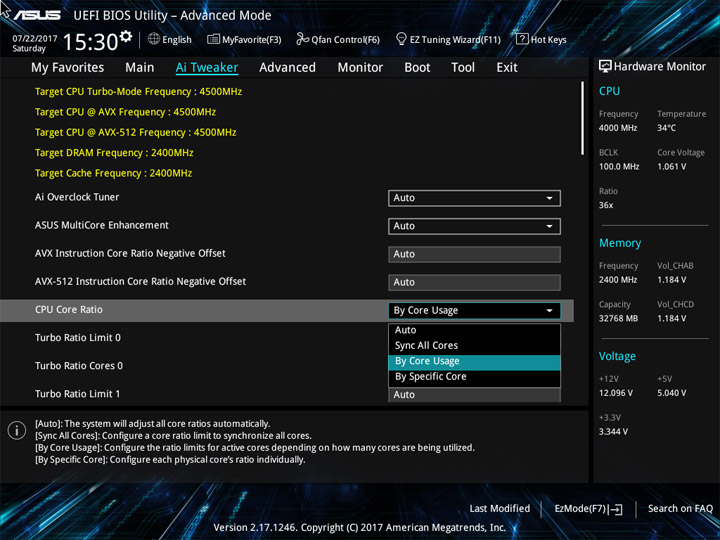This screenshot has width=720, height=540.
Task: Click the CPU heading in Hardware Monitor
Action: click(x=609, y=91)
